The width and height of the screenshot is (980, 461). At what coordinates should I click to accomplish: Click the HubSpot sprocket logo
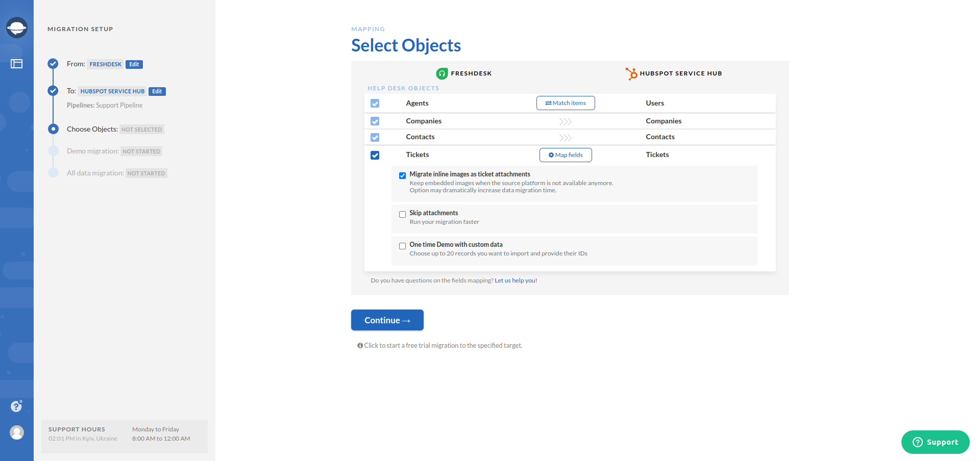tap(631, 73)
